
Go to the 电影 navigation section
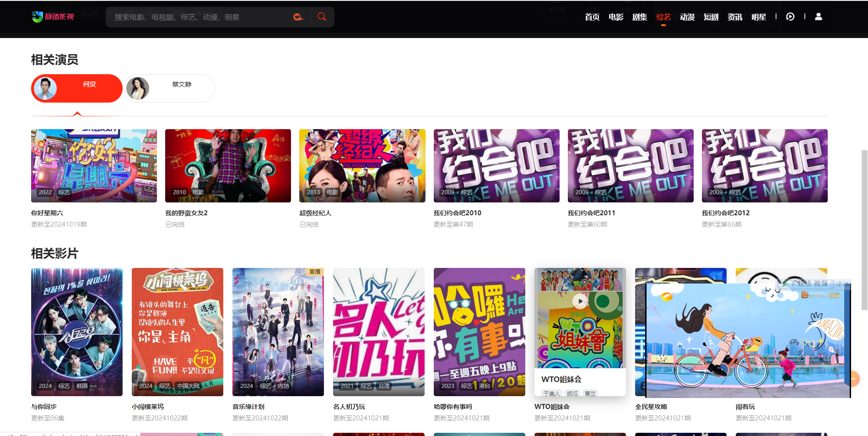point(615,17)
